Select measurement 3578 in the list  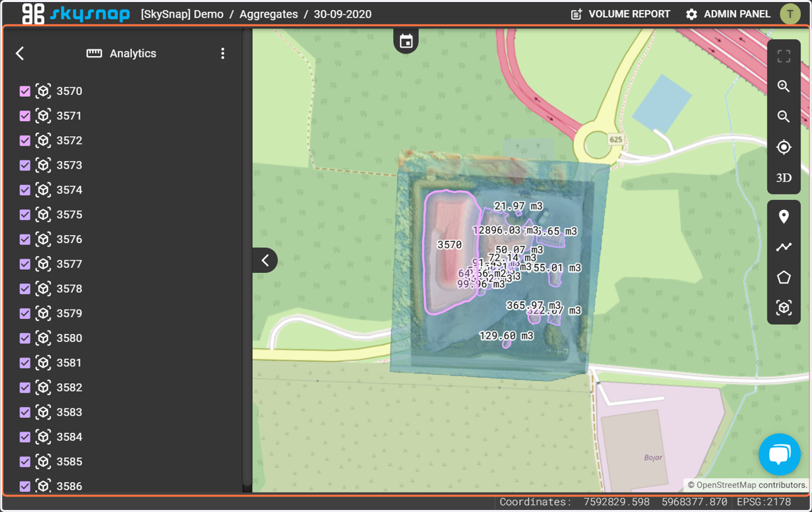click(69, 289)
